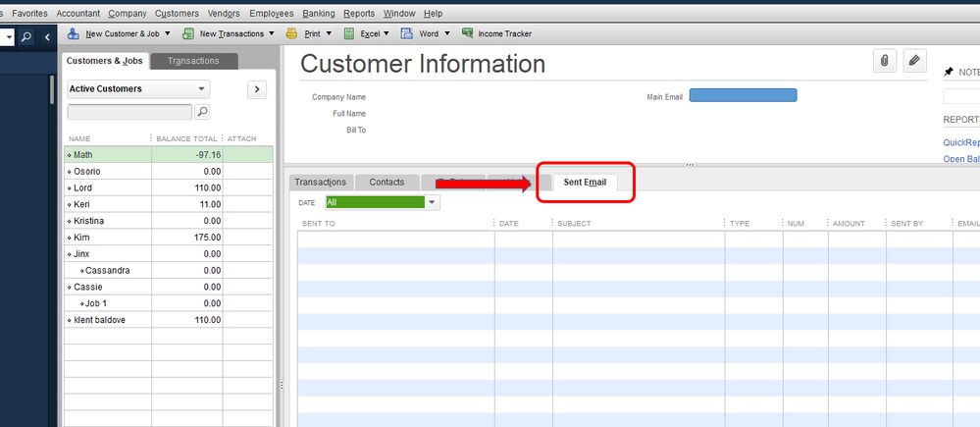Image resolution: width=980 pixels, height=427 pixels.
Task: Open the Vendors menu
Action: [224, 13]
